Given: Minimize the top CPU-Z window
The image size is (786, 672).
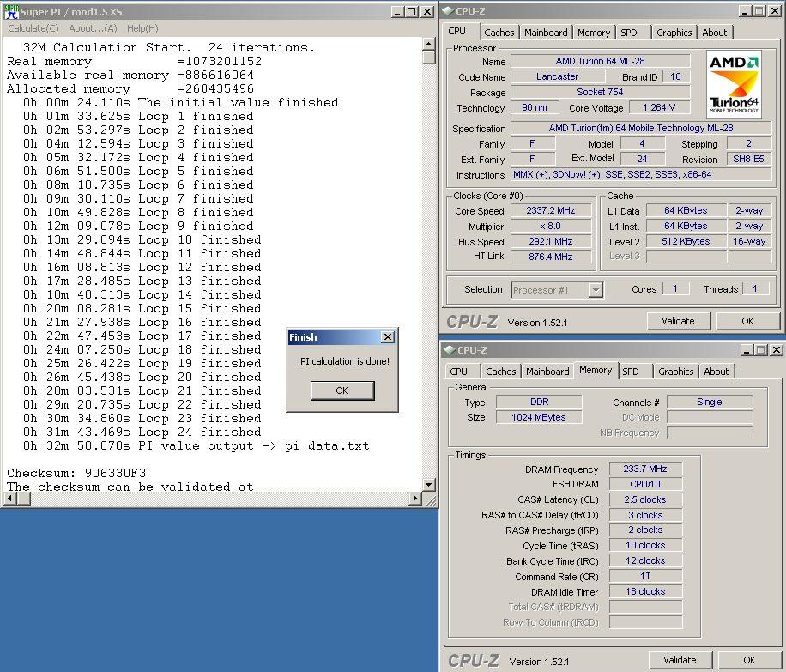Looking at the screenshot, I should point(746,10).
